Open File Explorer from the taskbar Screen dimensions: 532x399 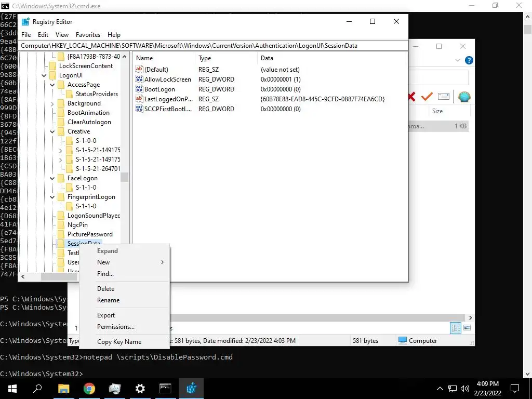(x=63, y=389)
